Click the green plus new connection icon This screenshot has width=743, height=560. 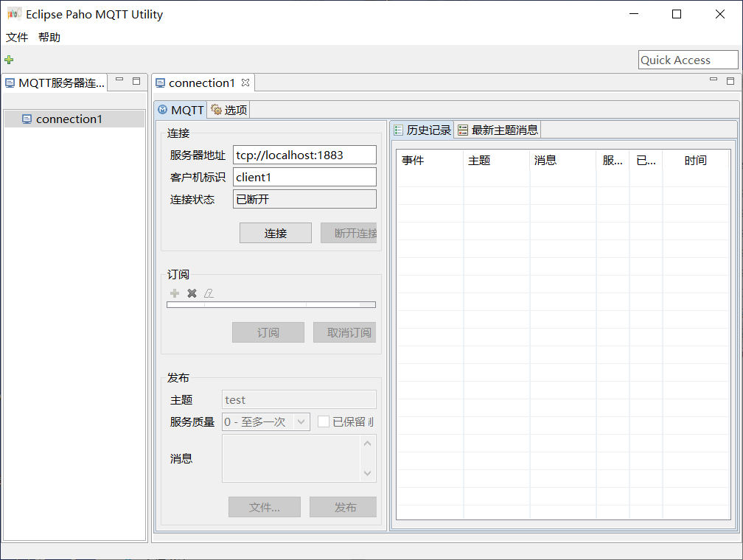[x=9, y=60]
